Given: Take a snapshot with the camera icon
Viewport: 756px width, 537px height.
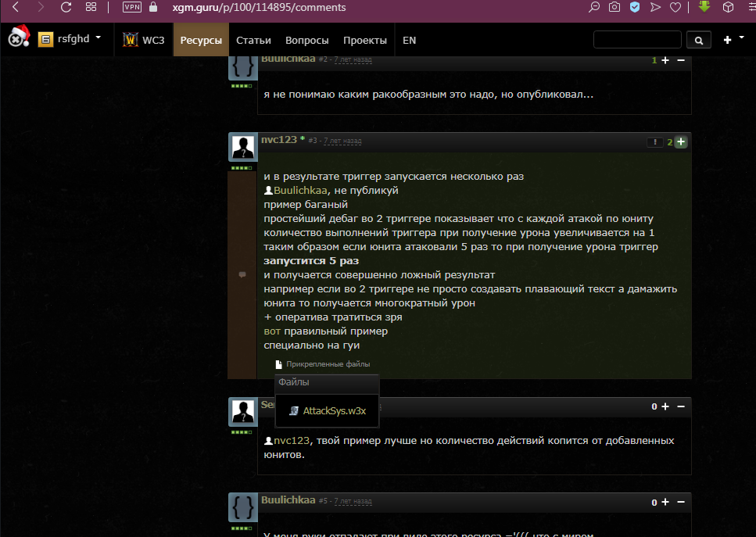Looking at the screenshot, I should tap(614, 7).
